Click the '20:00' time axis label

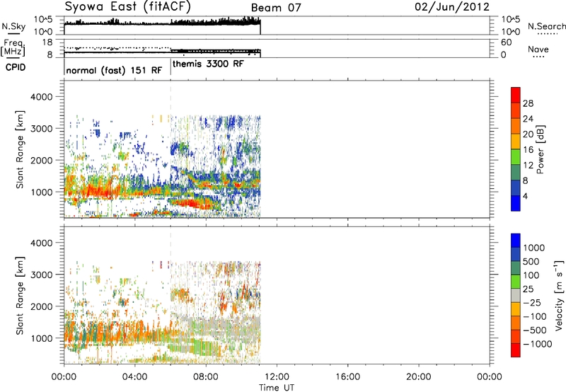tap(418, 377)
